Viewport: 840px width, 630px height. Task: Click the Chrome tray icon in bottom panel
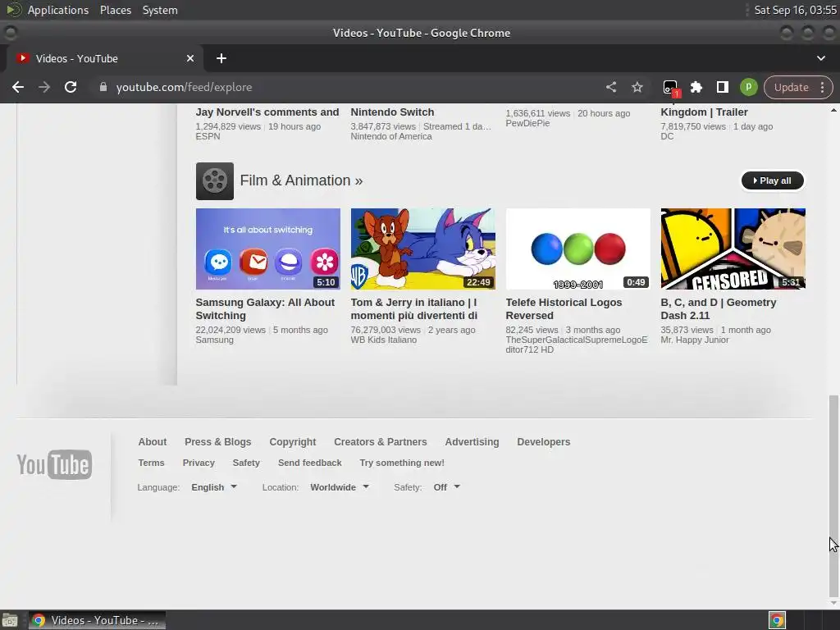pyautogui.click(x=777, y=620)
